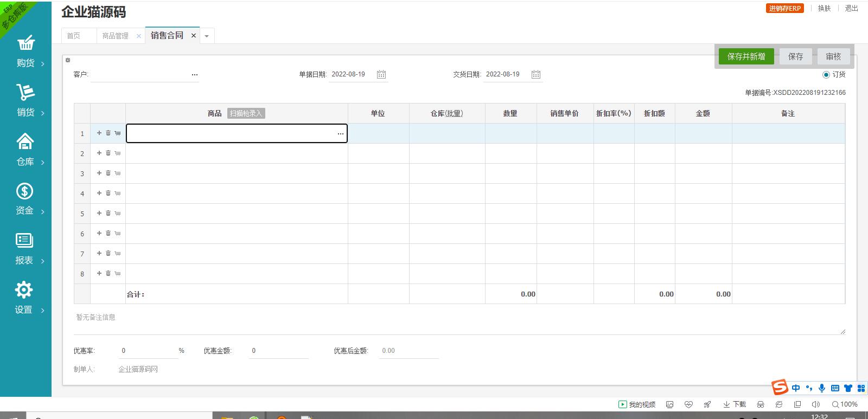Switch to the 首页 tab

[x=74, y=36]
